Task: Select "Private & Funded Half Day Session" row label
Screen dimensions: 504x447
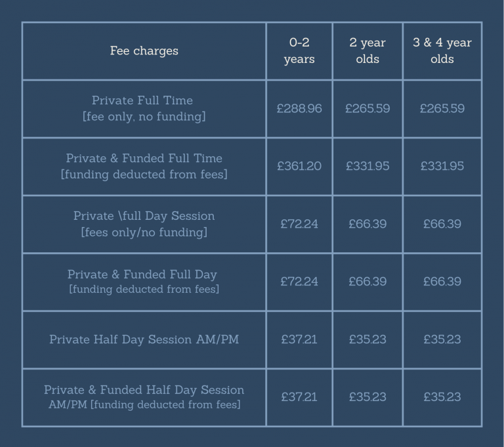Action: pos(144,396)
